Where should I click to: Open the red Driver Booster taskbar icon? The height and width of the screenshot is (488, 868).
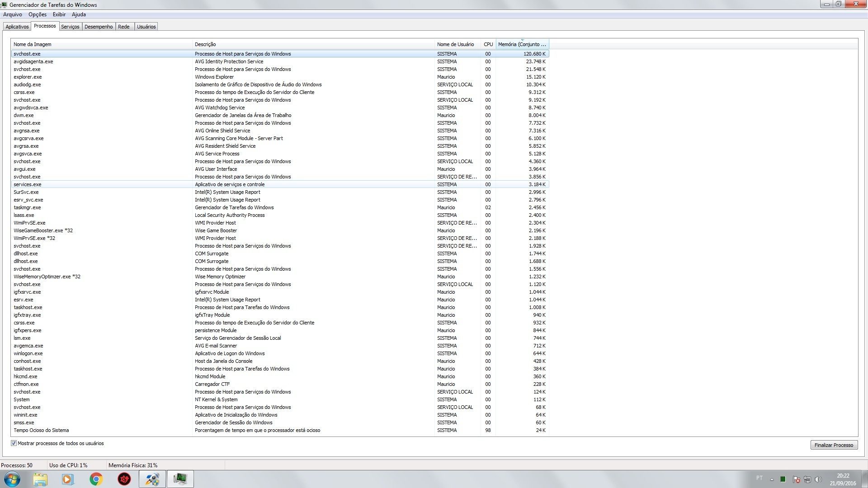(124, 479)
